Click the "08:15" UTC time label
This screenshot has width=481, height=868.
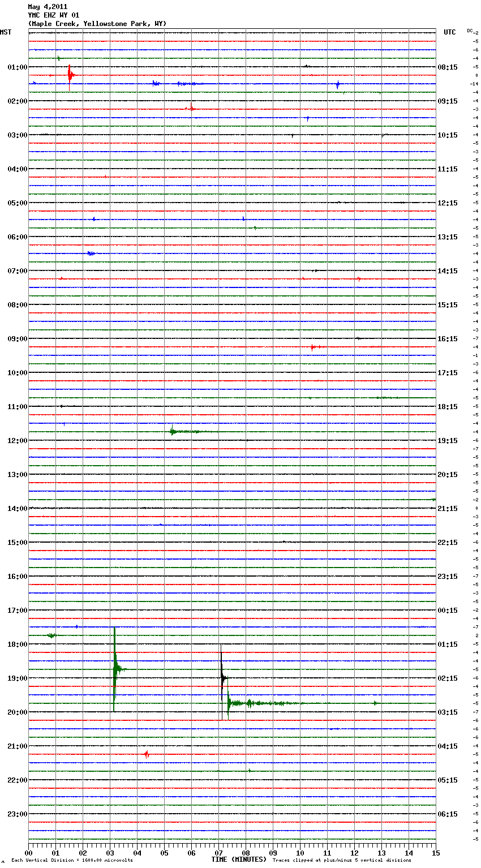448,67
